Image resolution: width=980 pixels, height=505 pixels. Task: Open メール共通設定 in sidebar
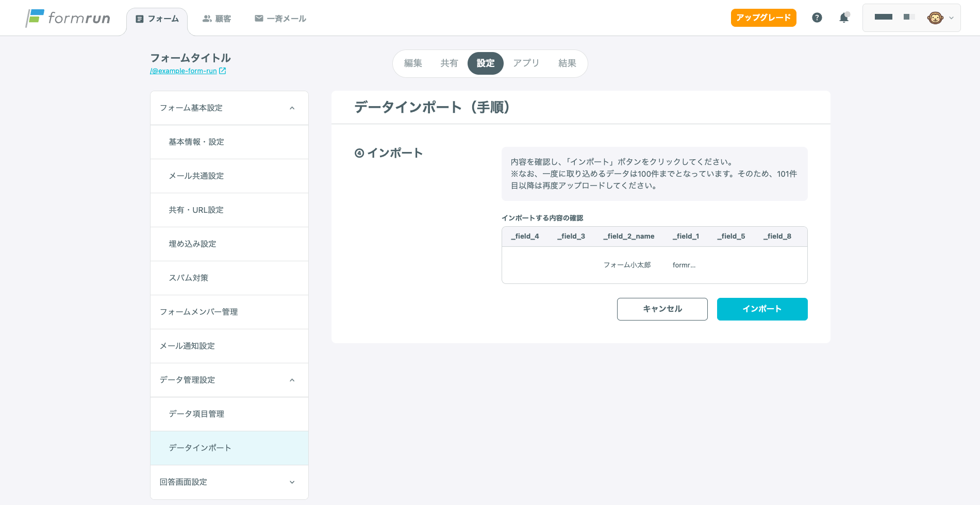229,176
